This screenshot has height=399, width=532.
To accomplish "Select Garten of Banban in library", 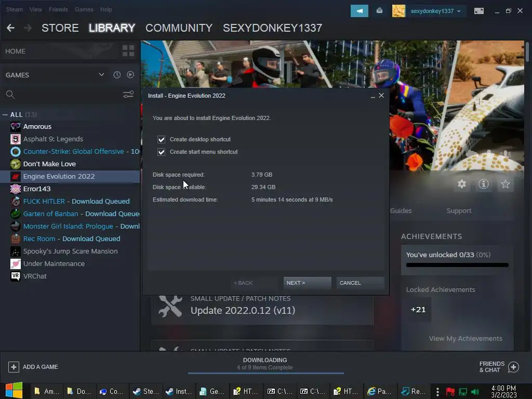I will tap(71, 214).
